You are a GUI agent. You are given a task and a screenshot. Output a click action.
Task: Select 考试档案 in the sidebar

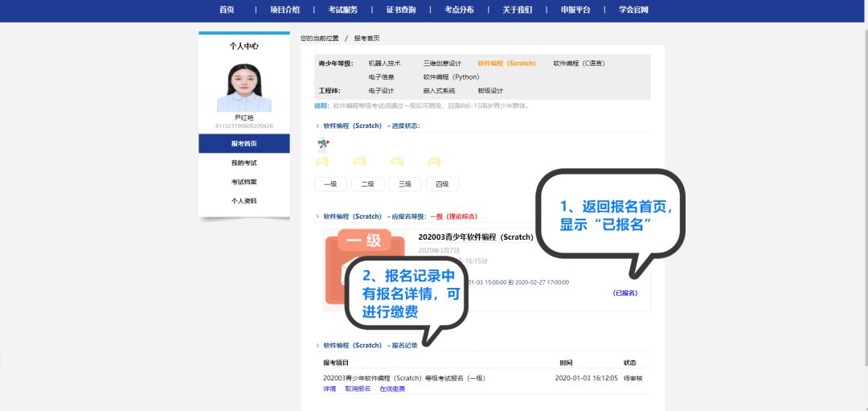point(244,182)
